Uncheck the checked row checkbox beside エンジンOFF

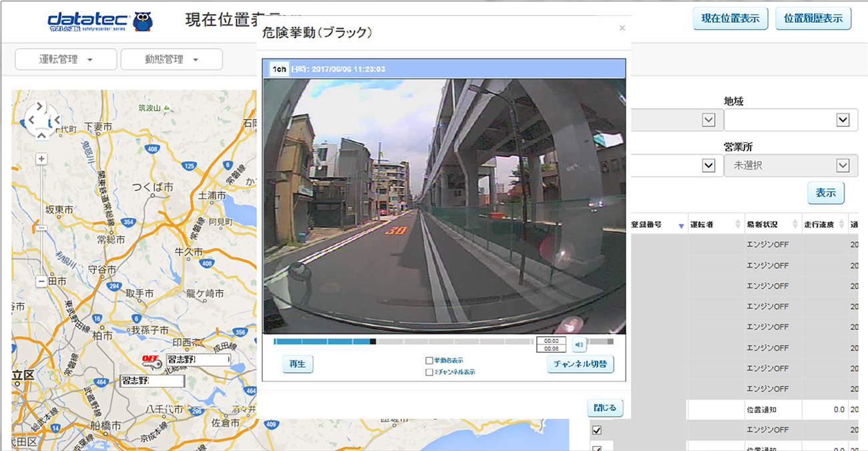point(597,430)
